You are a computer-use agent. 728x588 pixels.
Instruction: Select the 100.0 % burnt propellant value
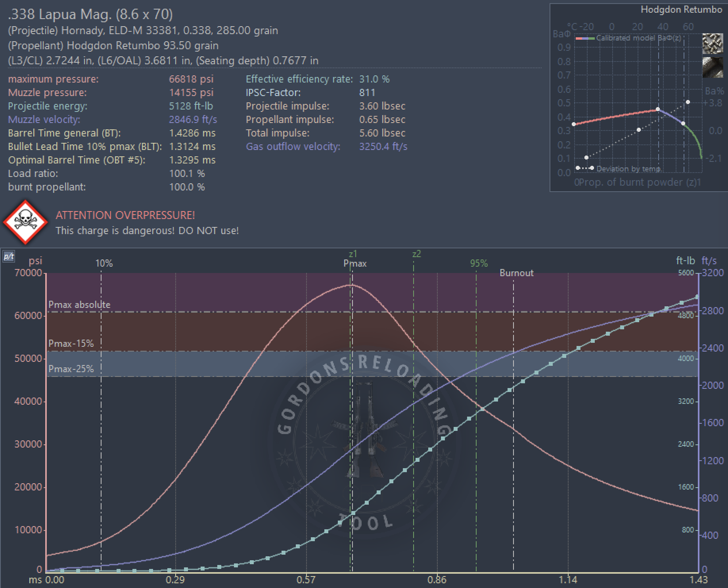click(187, 187)
